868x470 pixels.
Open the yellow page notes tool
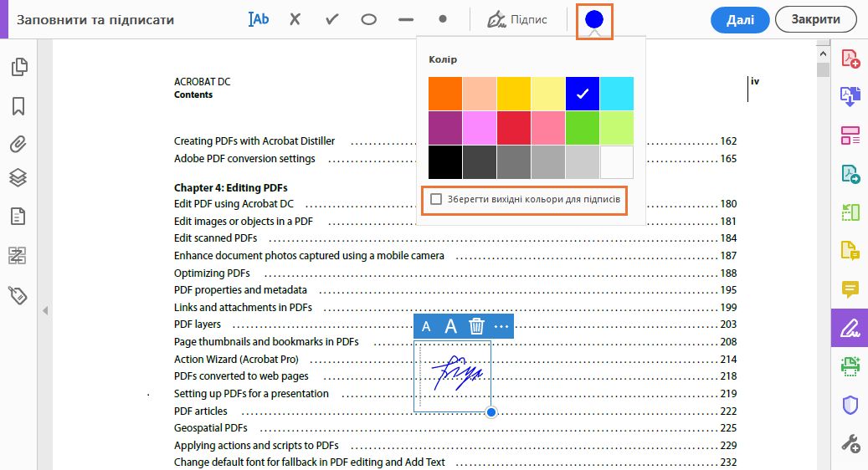[x=850, y=250]
